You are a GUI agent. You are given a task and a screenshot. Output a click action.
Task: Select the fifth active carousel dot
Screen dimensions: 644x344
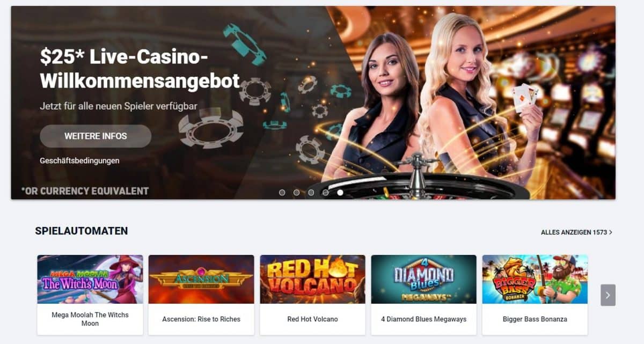(x=340, y=192)
